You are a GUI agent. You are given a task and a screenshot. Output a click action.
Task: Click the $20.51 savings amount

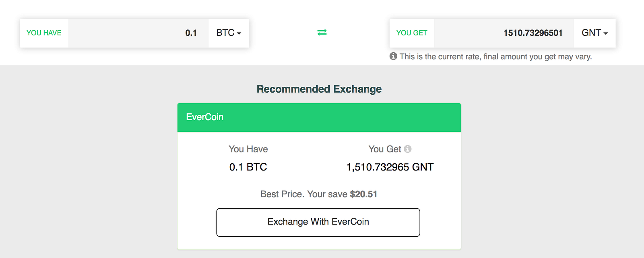[363, 194]
